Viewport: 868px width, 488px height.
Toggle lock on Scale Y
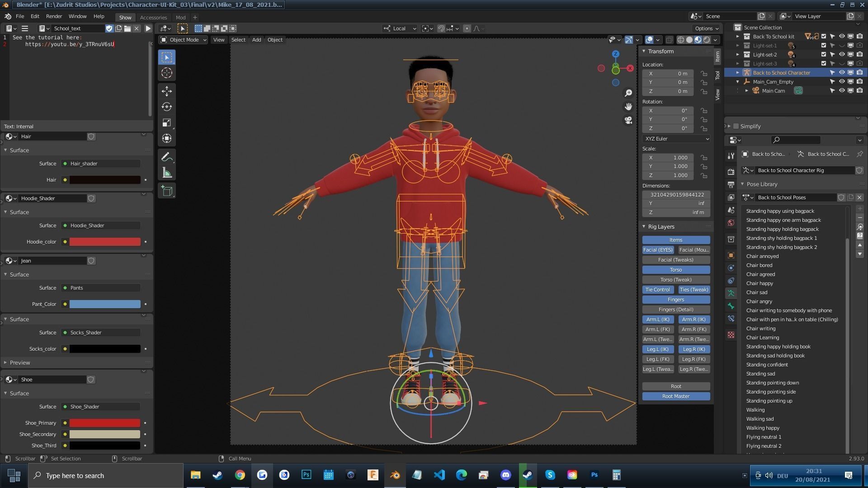coord(704,166)
